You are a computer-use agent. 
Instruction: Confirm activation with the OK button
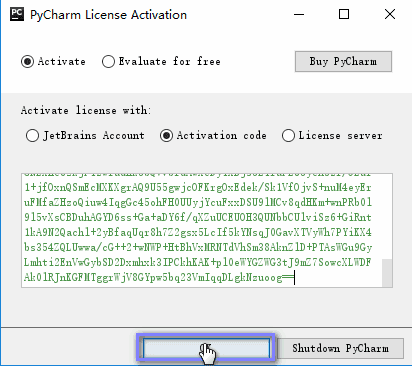pyautogui.click(x=206, y=348)
